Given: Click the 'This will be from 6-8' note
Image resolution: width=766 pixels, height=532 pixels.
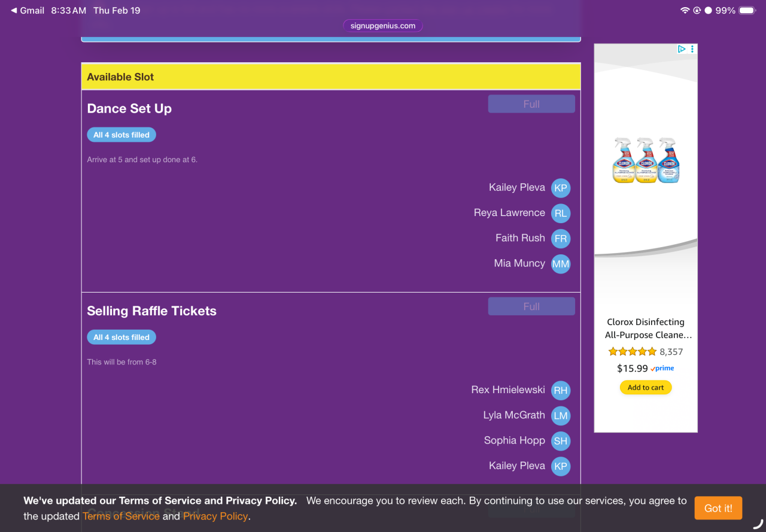Looking at the screenshot, I should (x=122, y=362).
